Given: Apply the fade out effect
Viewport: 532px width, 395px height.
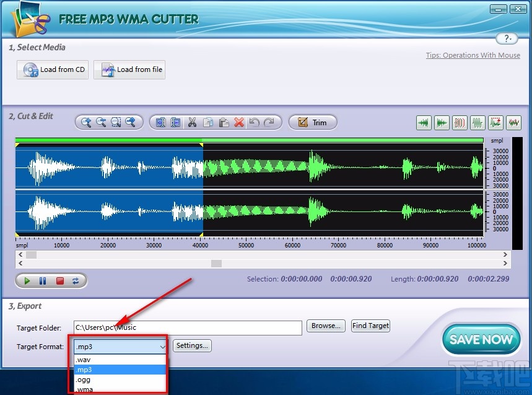Looking at the screenshot, I should click(442, 123).
